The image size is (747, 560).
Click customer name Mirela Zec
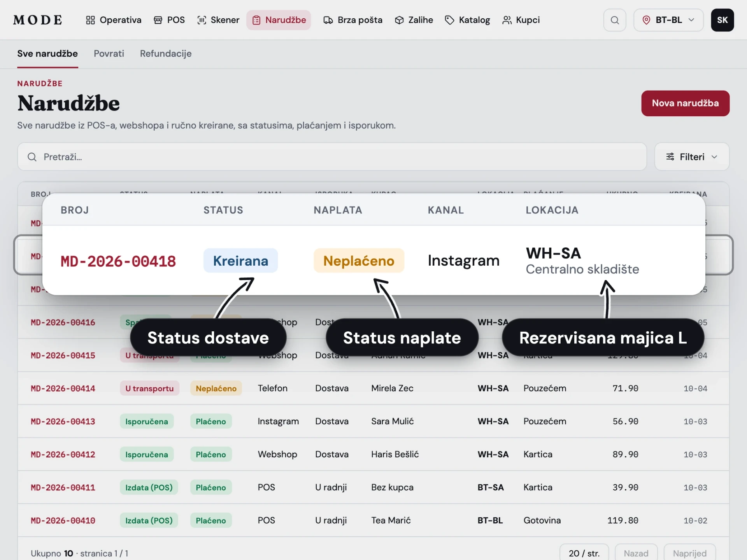tap(392, 388)
